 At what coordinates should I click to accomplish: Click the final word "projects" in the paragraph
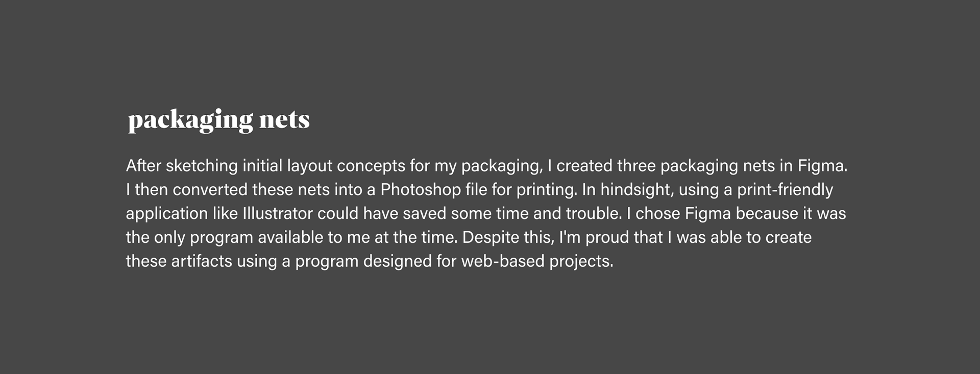point(579,261)
